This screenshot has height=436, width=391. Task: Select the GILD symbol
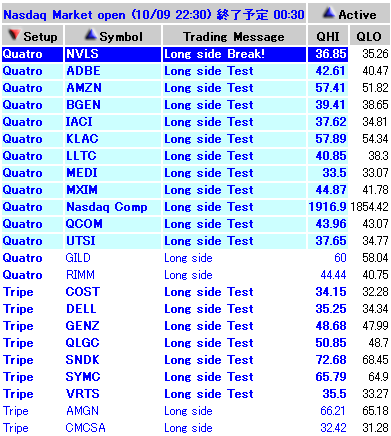[x=78, y=258]
